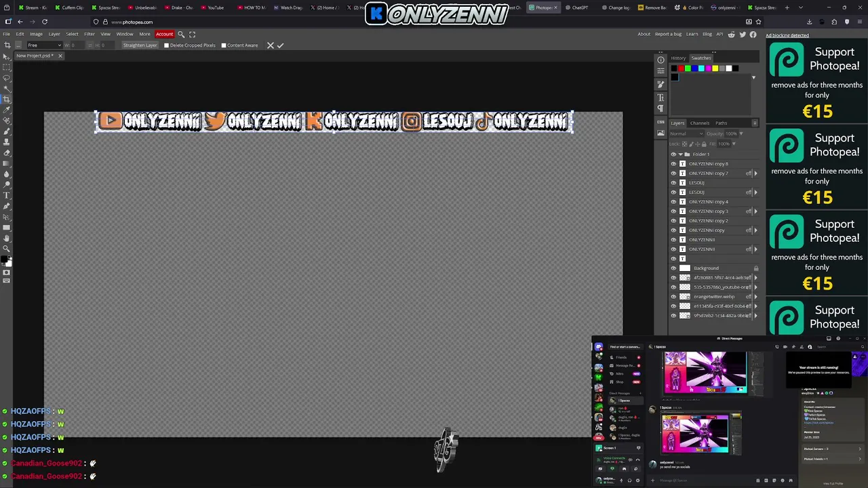Image resolution: width=868 pixels, height=488 pixels.
Task: Click the Straighten Layer button
Action: click(140, 45)
